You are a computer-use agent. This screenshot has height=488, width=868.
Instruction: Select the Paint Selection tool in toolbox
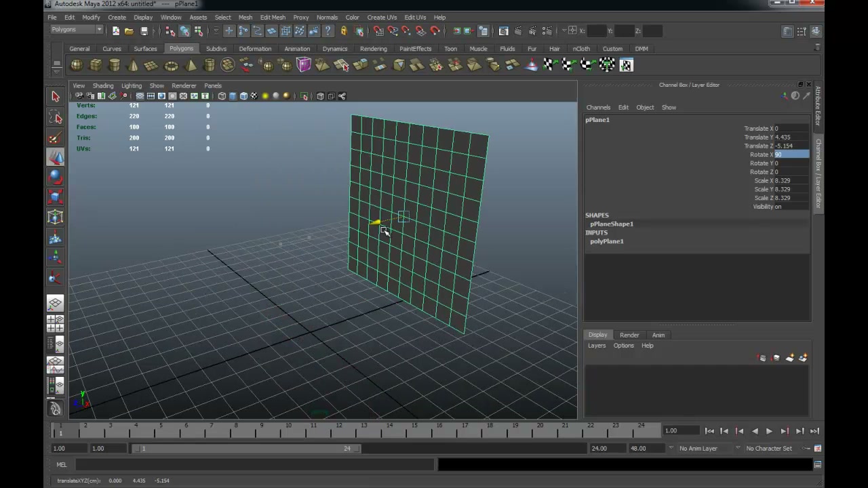click(56, 138)
